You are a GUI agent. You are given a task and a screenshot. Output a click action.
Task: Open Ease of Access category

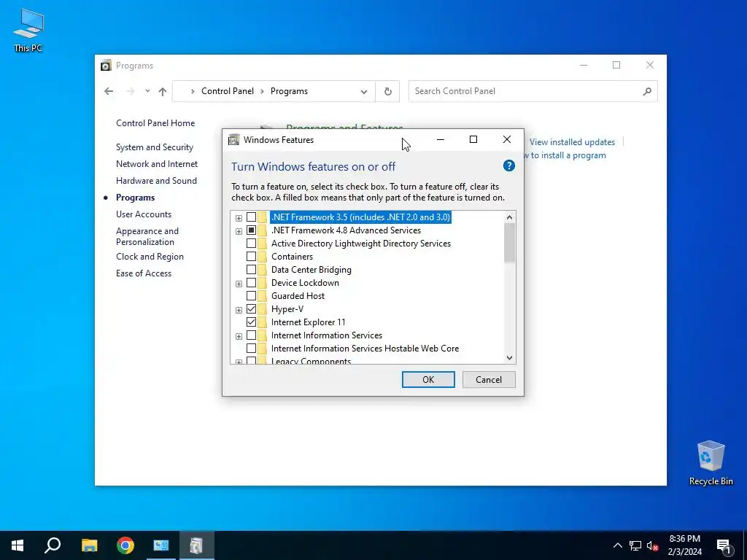pyautogui.click(x=144, y=273)
